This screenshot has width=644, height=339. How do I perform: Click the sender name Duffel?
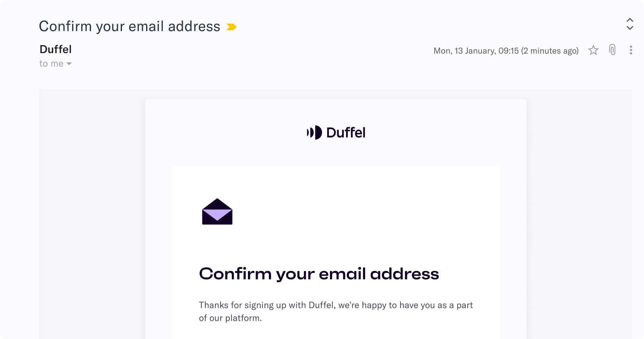(x=56, y=49)
